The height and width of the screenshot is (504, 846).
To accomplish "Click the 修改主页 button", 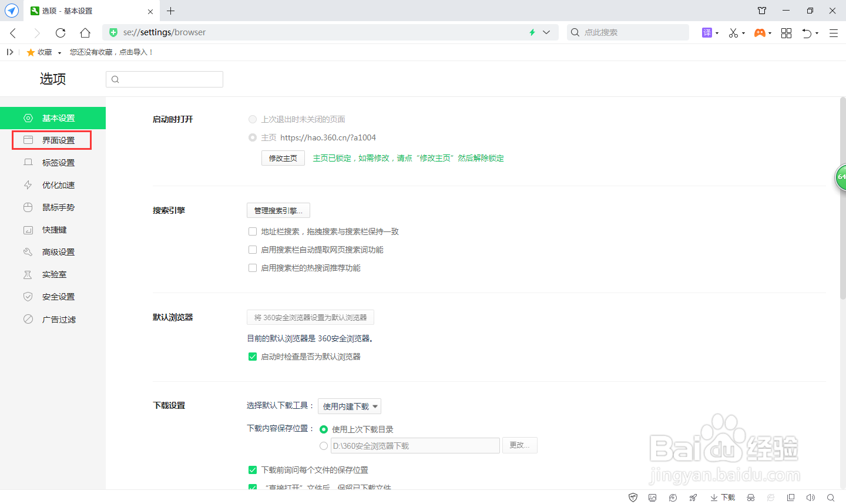I will click(283, 158).
